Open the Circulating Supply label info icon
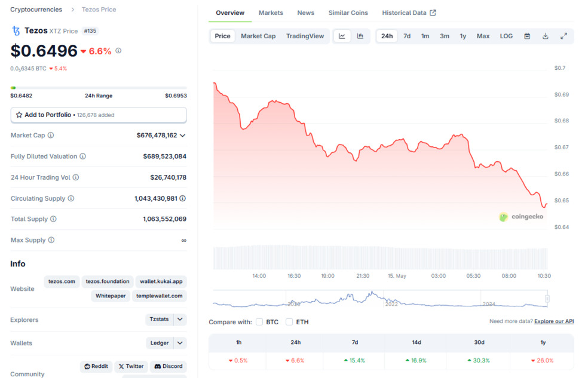Screen dimensions: 588x378 [71, 198]
